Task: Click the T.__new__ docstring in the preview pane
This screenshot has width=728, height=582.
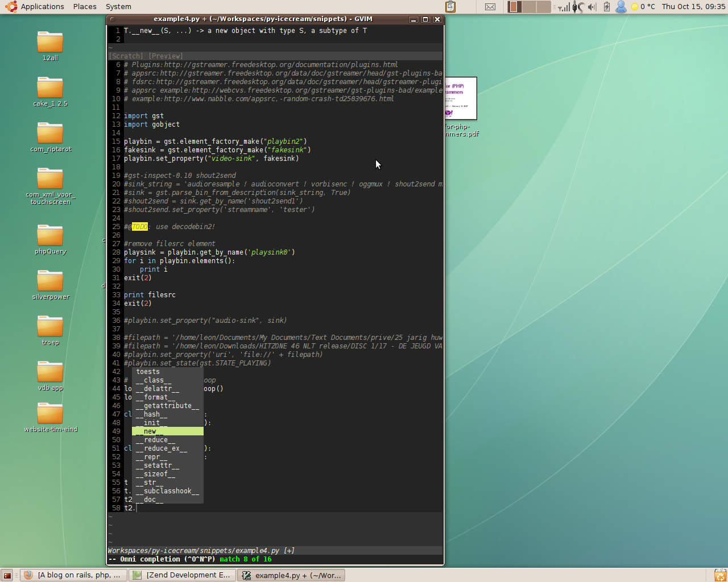Action: coord(246,31)
